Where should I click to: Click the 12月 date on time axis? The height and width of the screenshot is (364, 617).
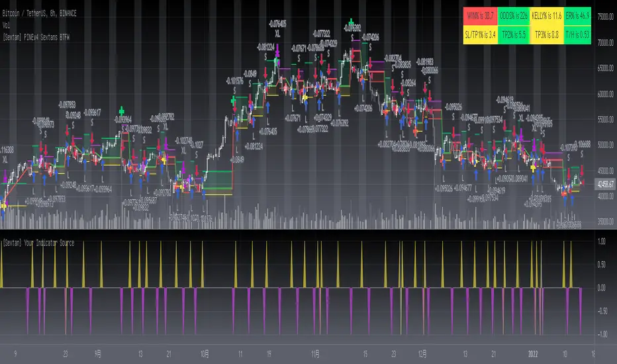click(x=422, y=354)
